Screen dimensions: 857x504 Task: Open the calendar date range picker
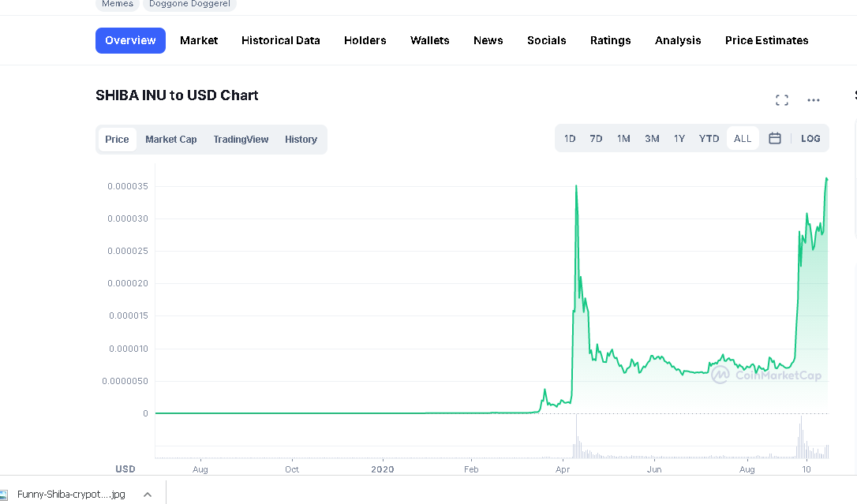pos(774,138)
